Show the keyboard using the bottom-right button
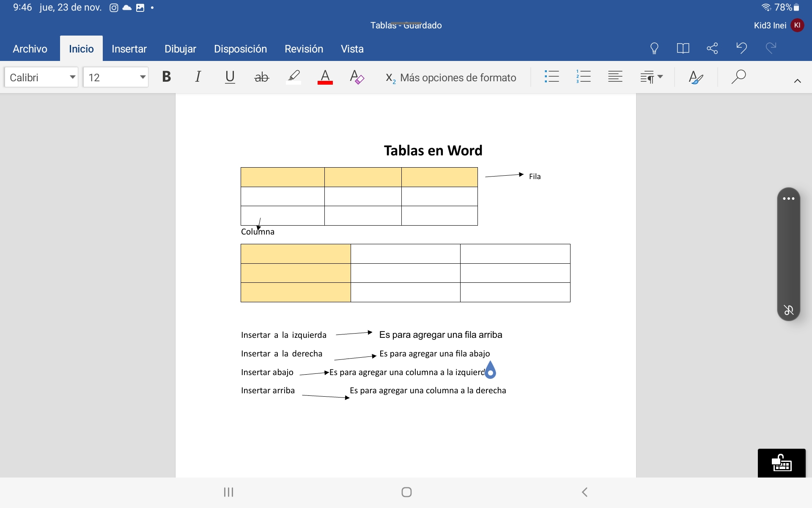 781,463
